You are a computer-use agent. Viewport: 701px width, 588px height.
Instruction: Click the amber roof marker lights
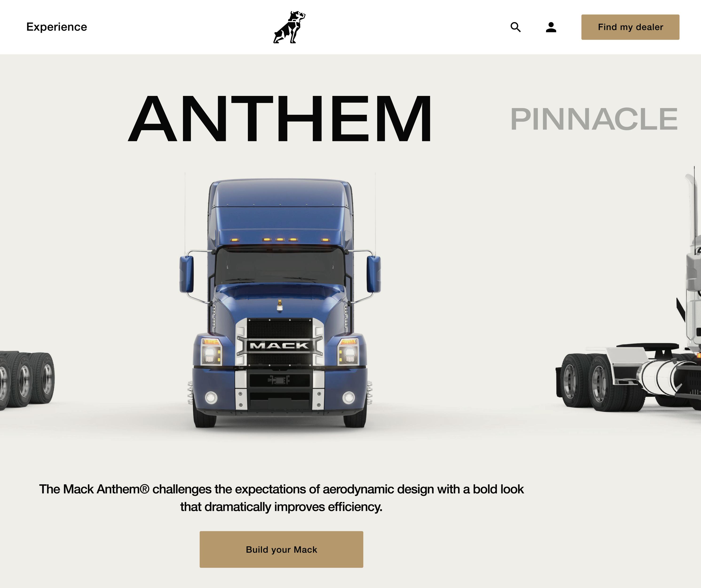[x=280, y=239]
